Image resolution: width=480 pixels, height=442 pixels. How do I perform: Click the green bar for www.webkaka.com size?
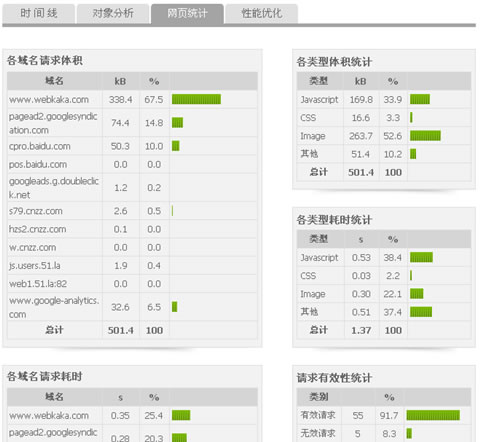[x=196, y=99]
